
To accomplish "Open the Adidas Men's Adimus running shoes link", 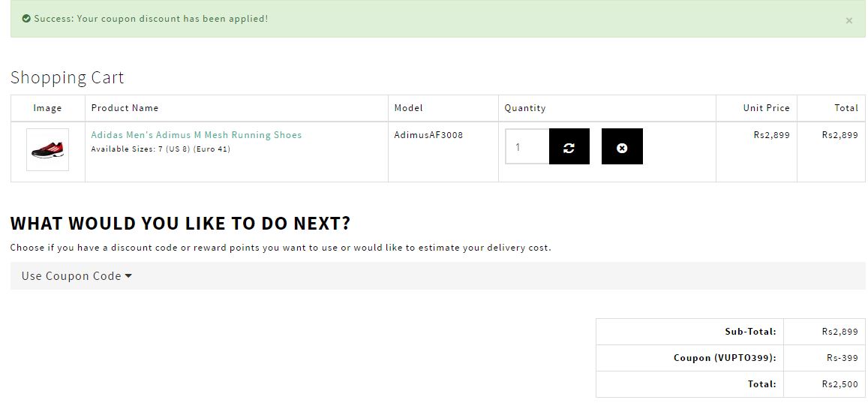I will pyautogui.click(x=196, y=135).
